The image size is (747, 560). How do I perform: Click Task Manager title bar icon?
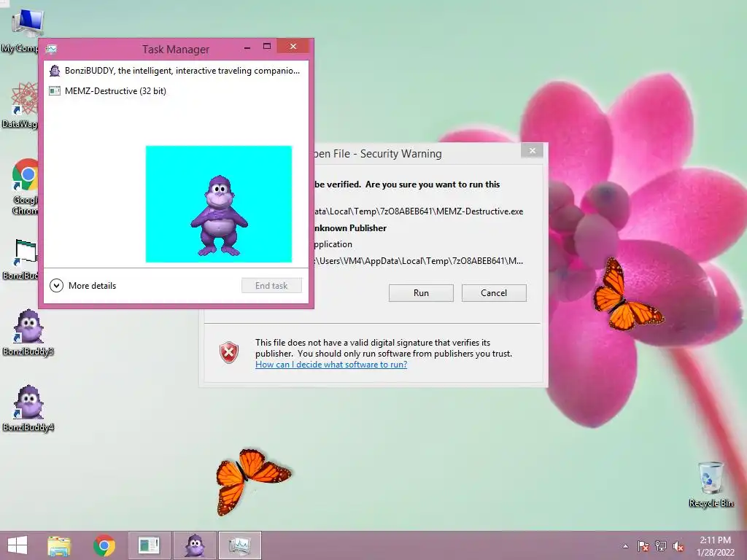click(52, 49)
